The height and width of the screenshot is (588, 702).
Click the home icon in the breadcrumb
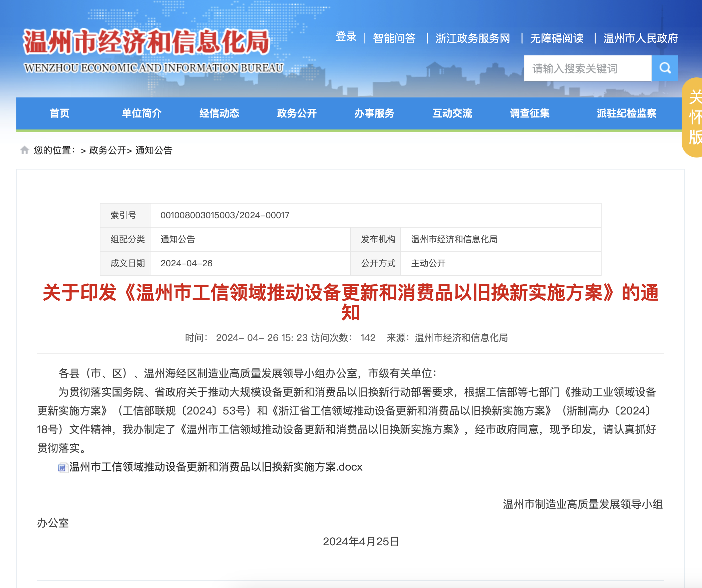click(25, 151)
